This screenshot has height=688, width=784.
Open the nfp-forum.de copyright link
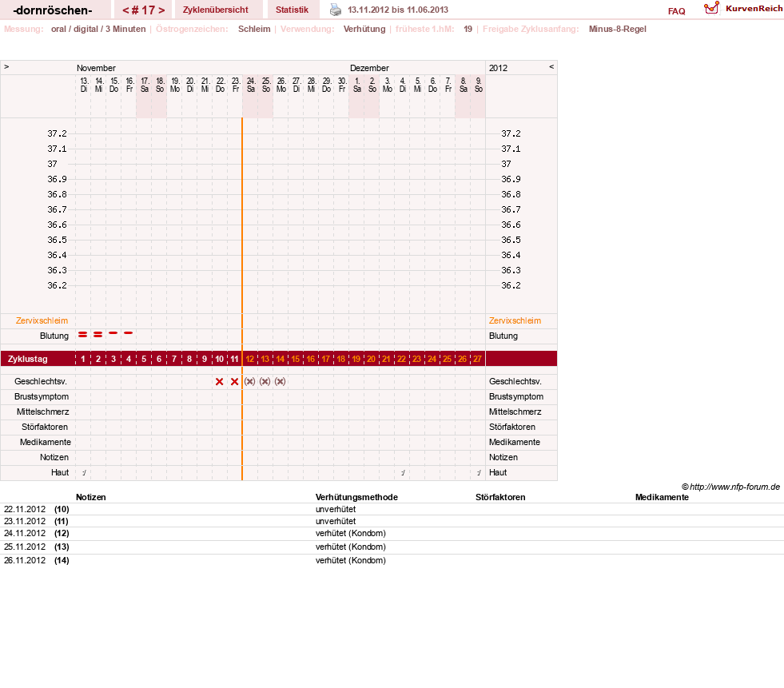[x=730, y=487]
